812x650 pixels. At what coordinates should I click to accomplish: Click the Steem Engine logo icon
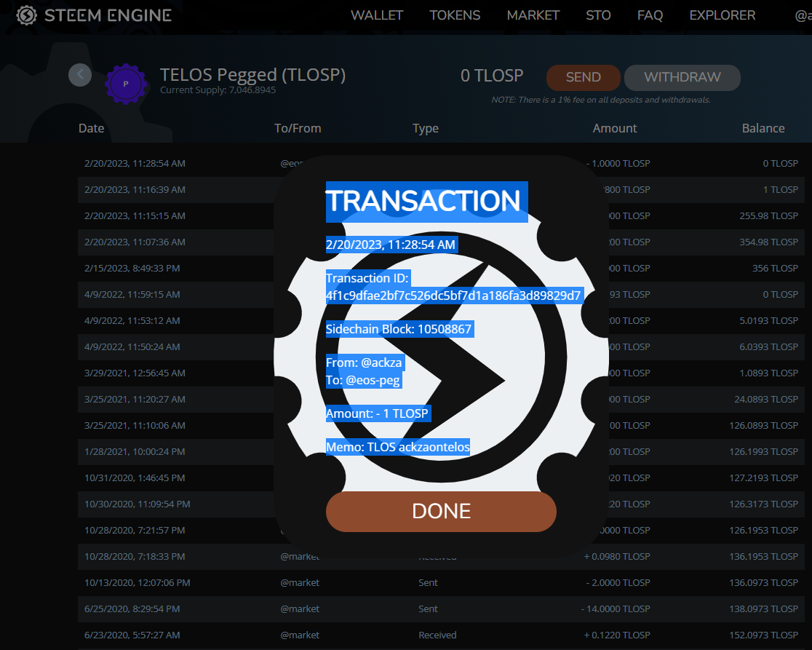click(x=26, y=15)
